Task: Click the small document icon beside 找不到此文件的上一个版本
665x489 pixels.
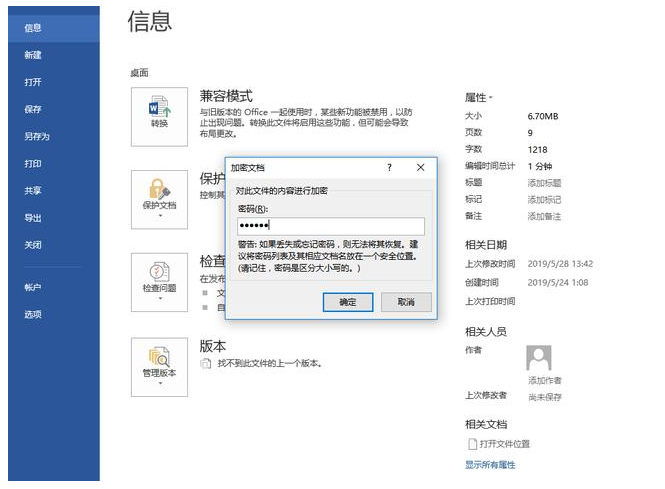Action: coord(206,363)
